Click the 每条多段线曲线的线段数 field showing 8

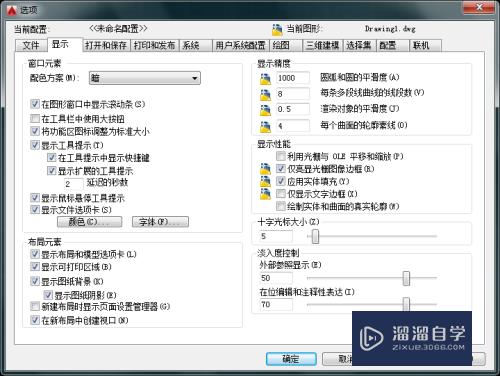293,94
